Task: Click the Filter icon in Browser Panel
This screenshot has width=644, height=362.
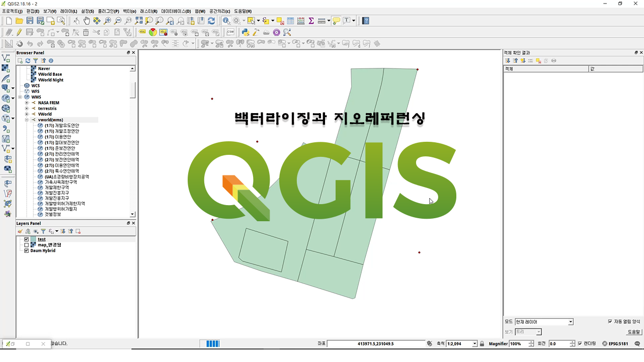Action: [x=36, y=60]
